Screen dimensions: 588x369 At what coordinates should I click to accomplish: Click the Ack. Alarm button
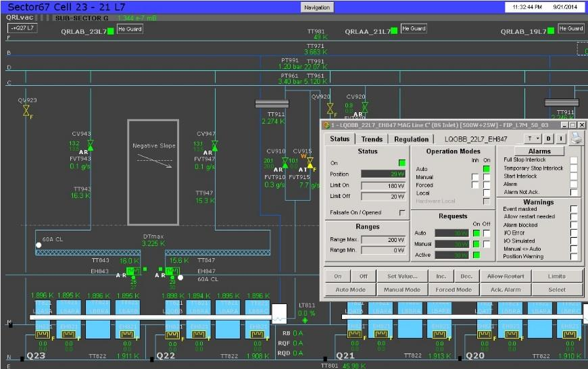coord(506,290)
